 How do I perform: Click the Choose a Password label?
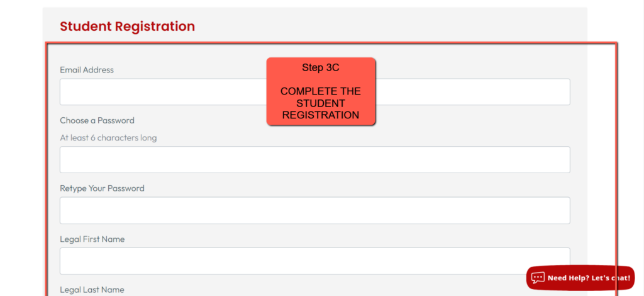coord(97,120)
